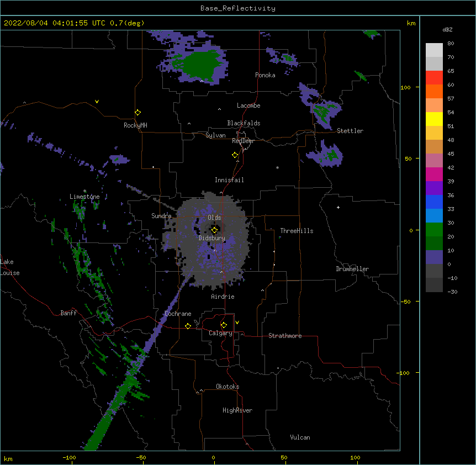Select the bright green 30 dBZ color swatch
Screen dimensions: 476x465
point(434,230)
